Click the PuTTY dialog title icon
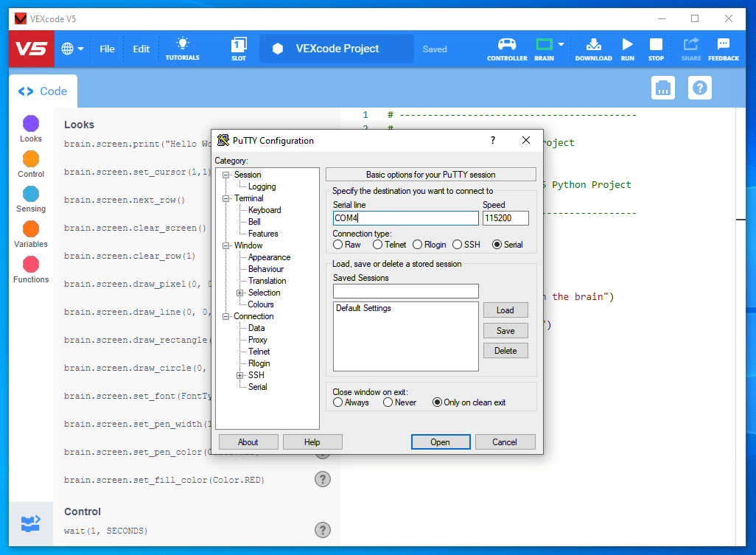 tap(223, 140)
